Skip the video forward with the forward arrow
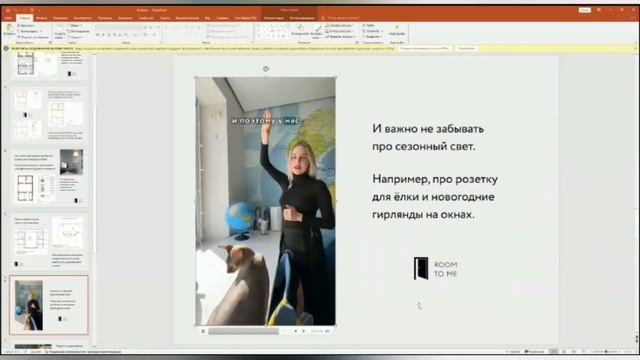 click(x=304, y=331)
